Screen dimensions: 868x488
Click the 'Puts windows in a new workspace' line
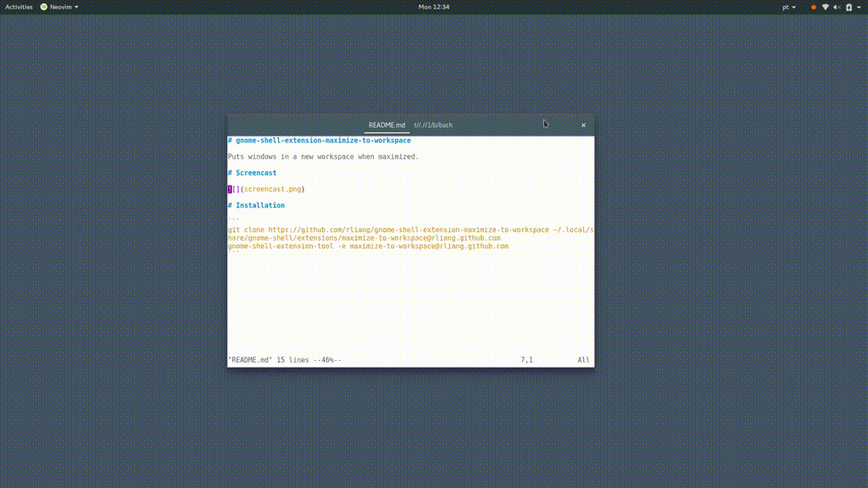(x=323, y=157)
